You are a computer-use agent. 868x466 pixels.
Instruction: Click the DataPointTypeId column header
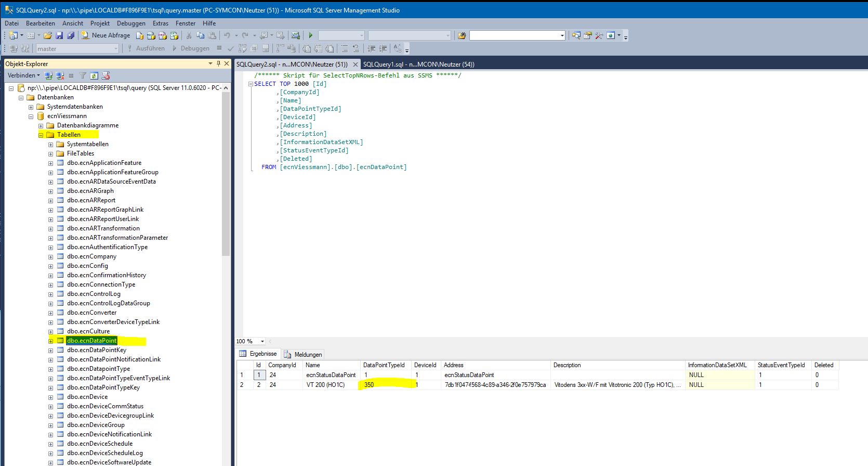click(386, 365)
